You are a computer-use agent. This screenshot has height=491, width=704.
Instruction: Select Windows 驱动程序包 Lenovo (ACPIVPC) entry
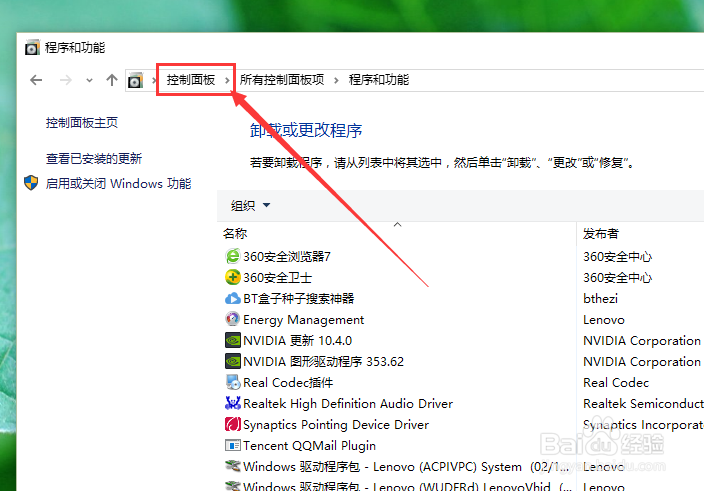[406, 467]
